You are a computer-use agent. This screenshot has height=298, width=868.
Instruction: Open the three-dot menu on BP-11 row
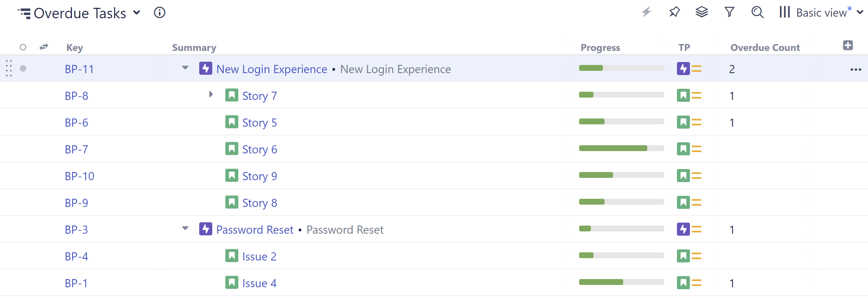pyautogui.click(x=856, y=70)
